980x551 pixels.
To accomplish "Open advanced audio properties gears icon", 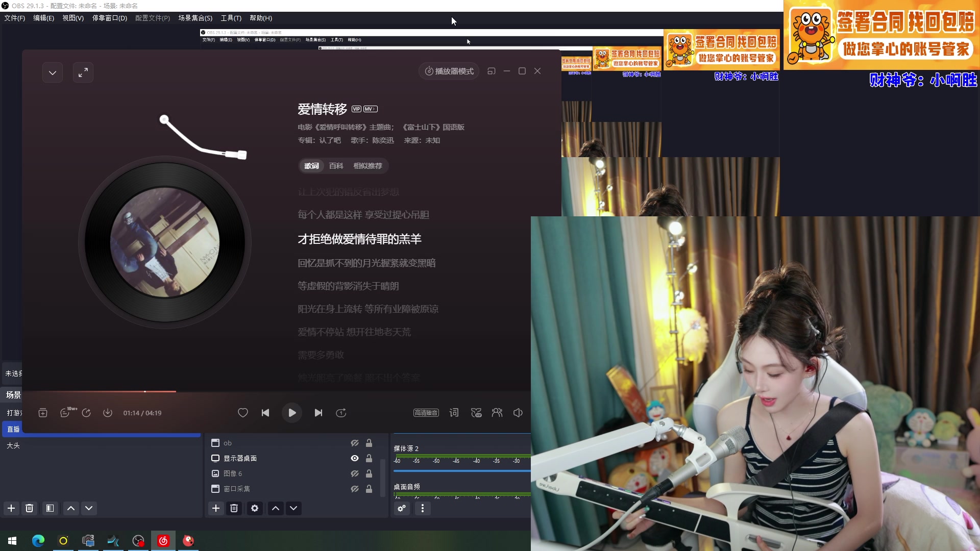I will (402, 508).
